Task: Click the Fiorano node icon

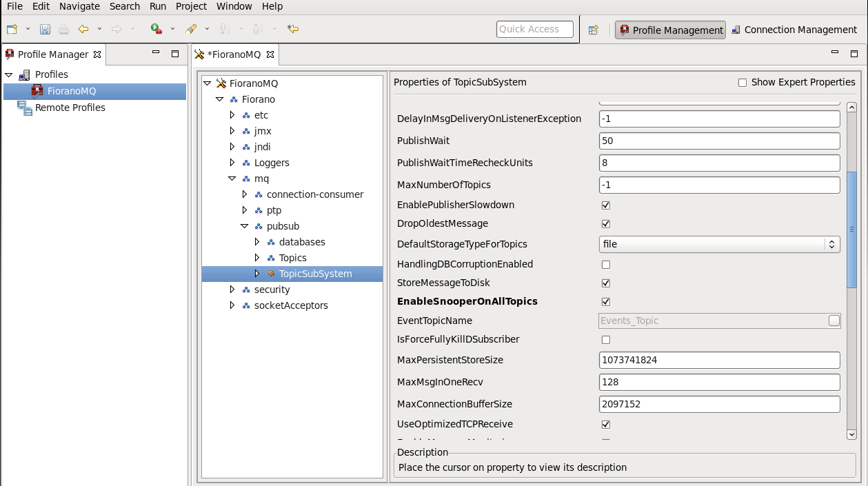Action: pos(234,99)
